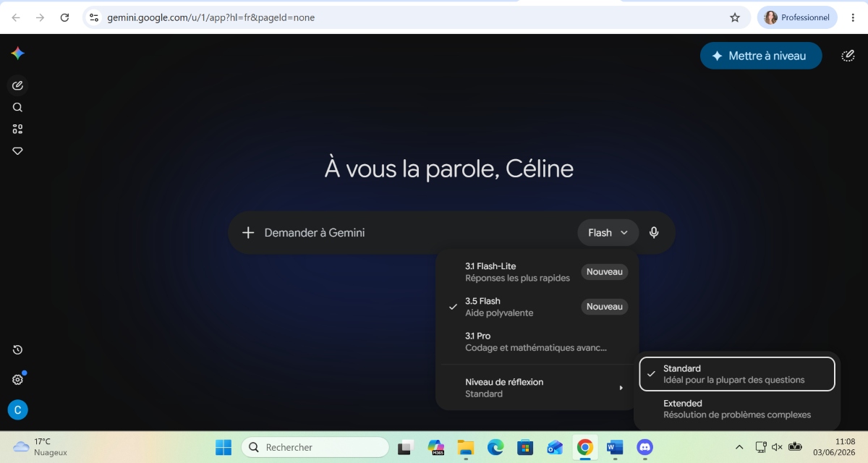This screenshot has width=868, height=463.
Task: Open the Windows Start menu
Action: [x=224, y=447]
